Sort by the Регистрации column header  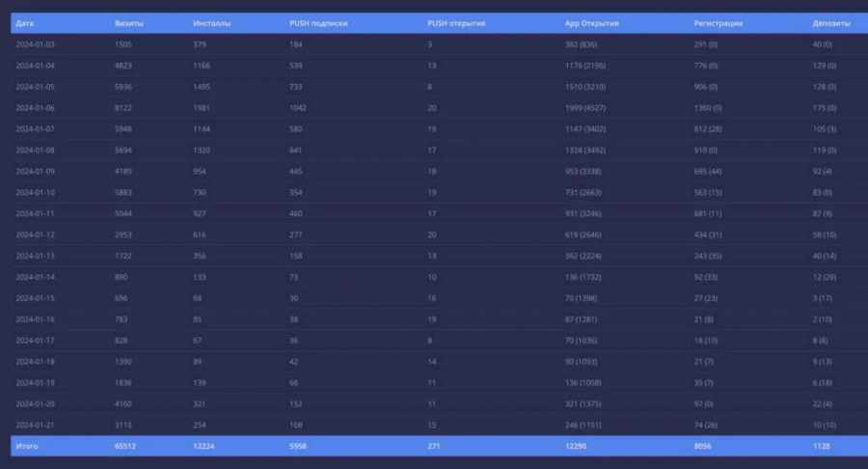tap(718, 22)
